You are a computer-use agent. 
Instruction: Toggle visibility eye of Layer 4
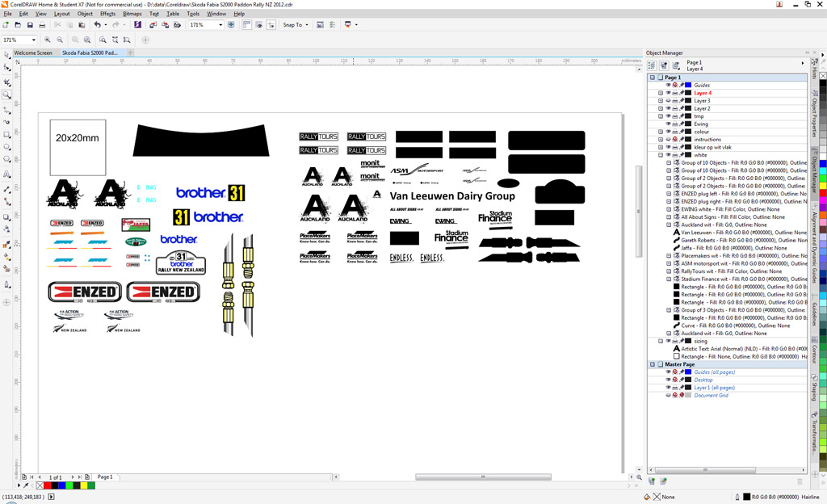[x=668, y=93]
